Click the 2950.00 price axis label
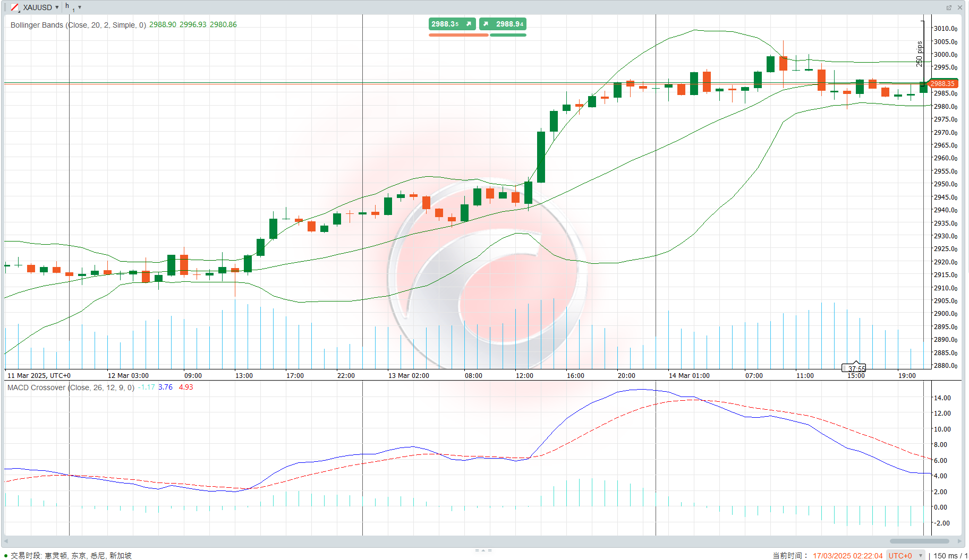This screenshot has height=560, width=969. pyautogui.click(x=946, y=184)
